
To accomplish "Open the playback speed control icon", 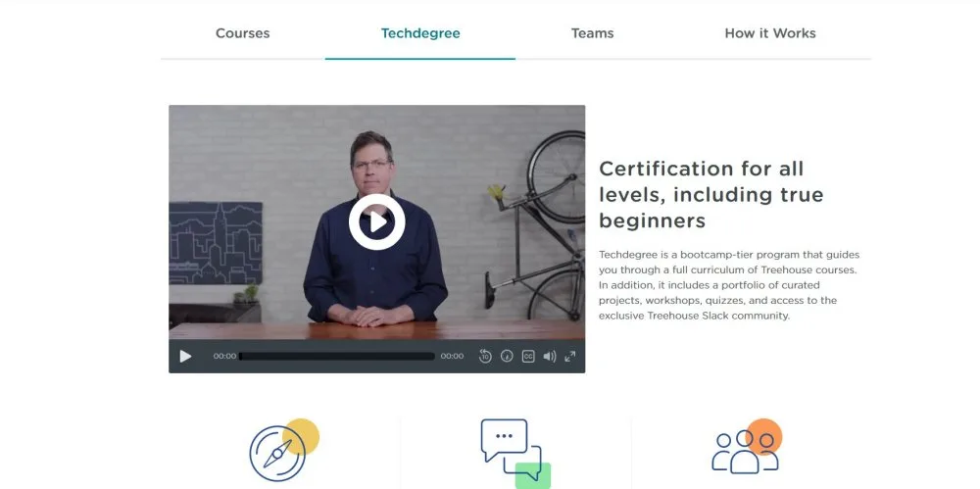I will click(x=507, y=357).
